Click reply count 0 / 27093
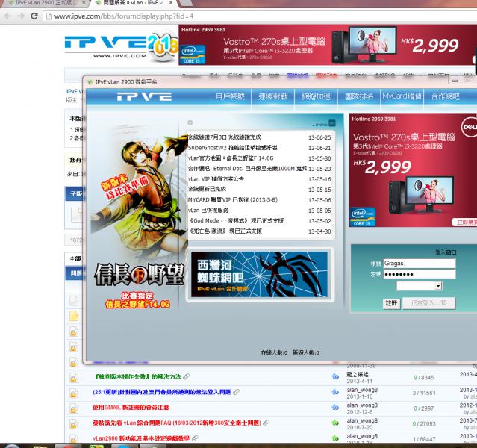477x448 pixels. [424, 423]
